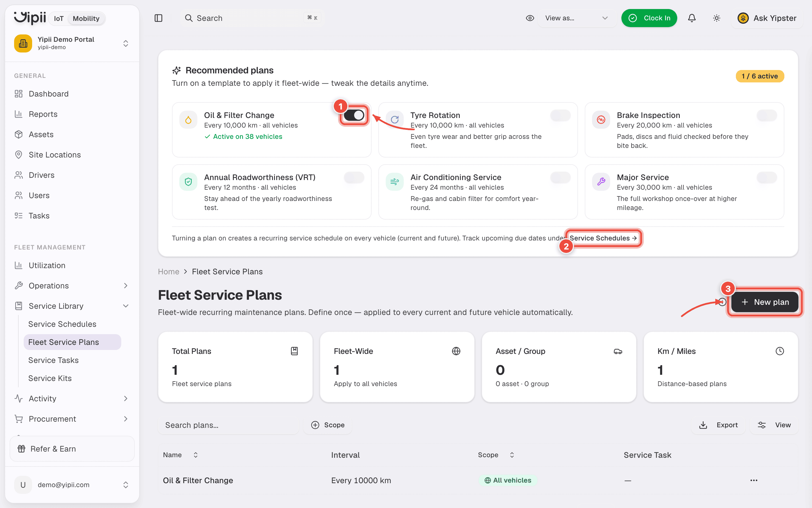Expand the Operations menu

(x=72, y=286)
